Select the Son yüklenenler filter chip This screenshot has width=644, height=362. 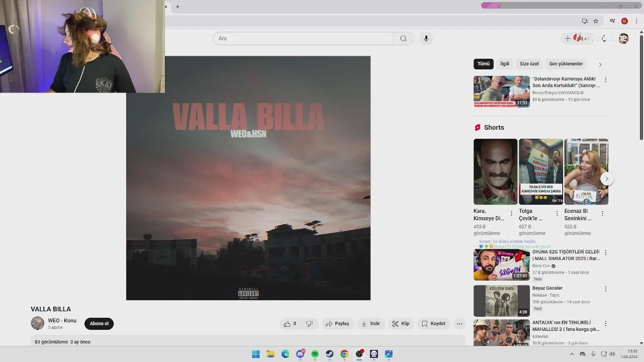[x=566, y=64]
